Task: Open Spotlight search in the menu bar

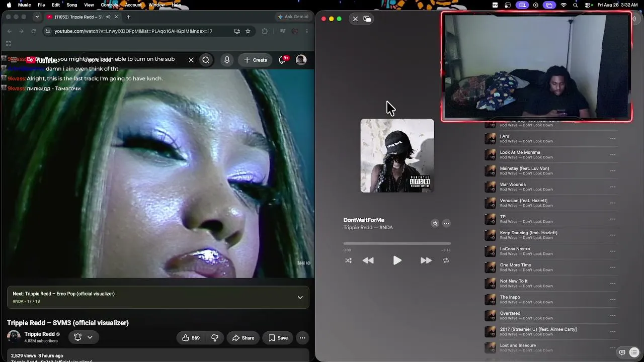Action: pyautogui.click(x=576, y=5)
